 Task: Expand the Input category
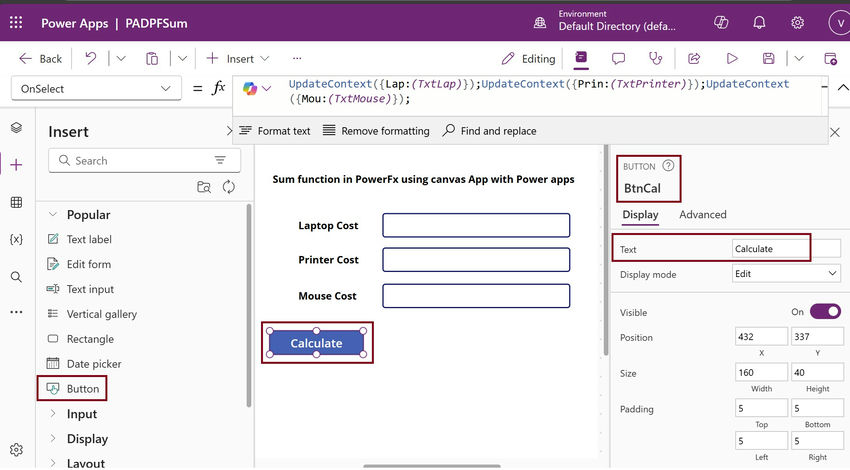tap(53, 414)
